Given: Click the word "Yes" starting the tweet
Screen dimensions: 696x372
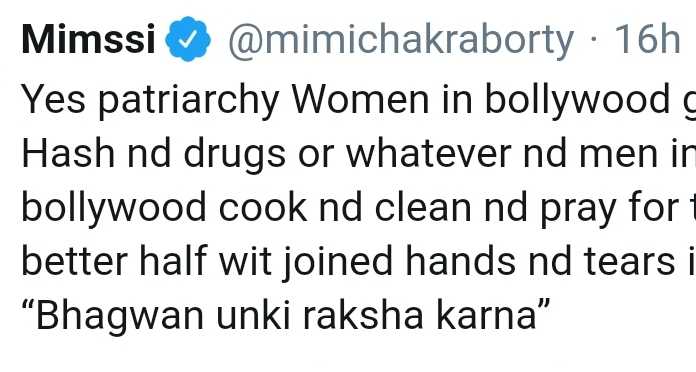Looking at the screenshot, I should point(53,99).
